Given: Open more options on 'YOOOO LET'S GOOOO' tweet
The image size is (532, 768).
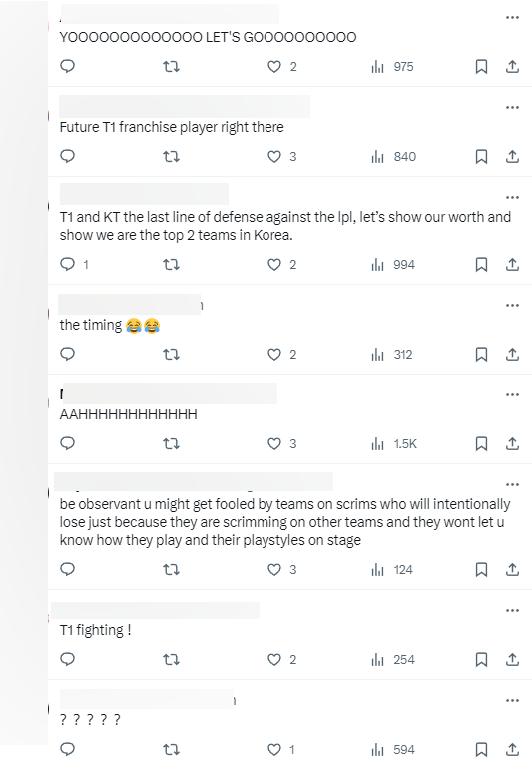Looking at the screenshot, I should (512, 18).
